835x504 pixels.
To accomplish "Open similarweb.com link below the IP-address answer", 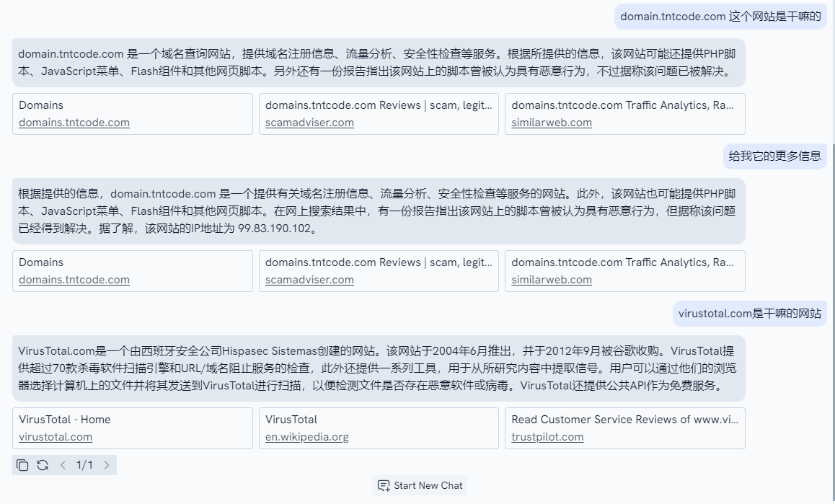I will pos(552,280).
